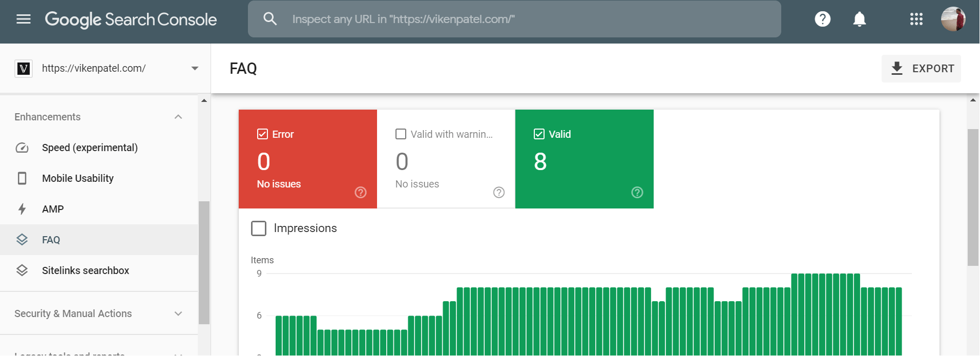Select the green Valid status card
The width and height of the screenshot is (980, 356).
tap(585, 159)
